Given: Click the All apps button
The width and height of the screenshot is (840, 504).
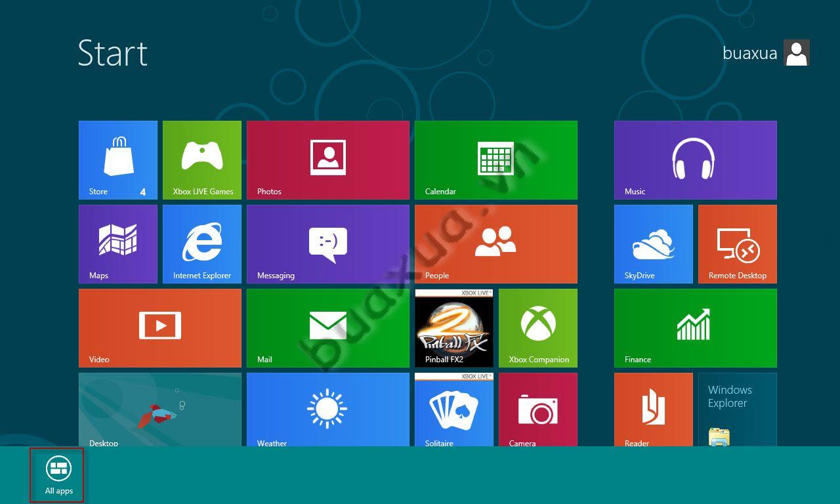Looking at the screenshot, I should [x=57, y=476].
